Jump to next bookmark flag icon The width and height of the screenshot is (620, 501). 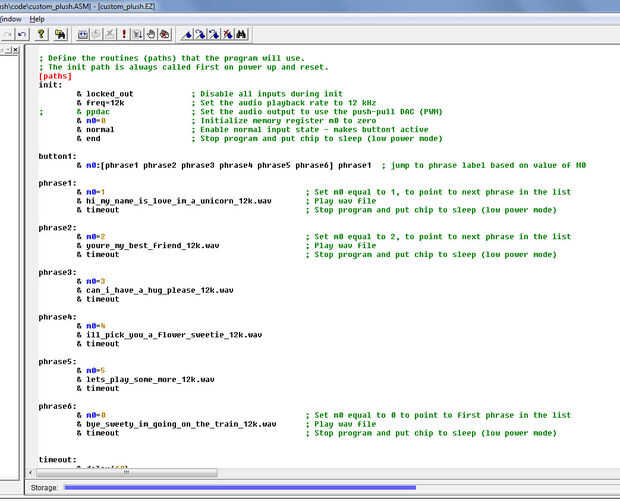[200, 35]
